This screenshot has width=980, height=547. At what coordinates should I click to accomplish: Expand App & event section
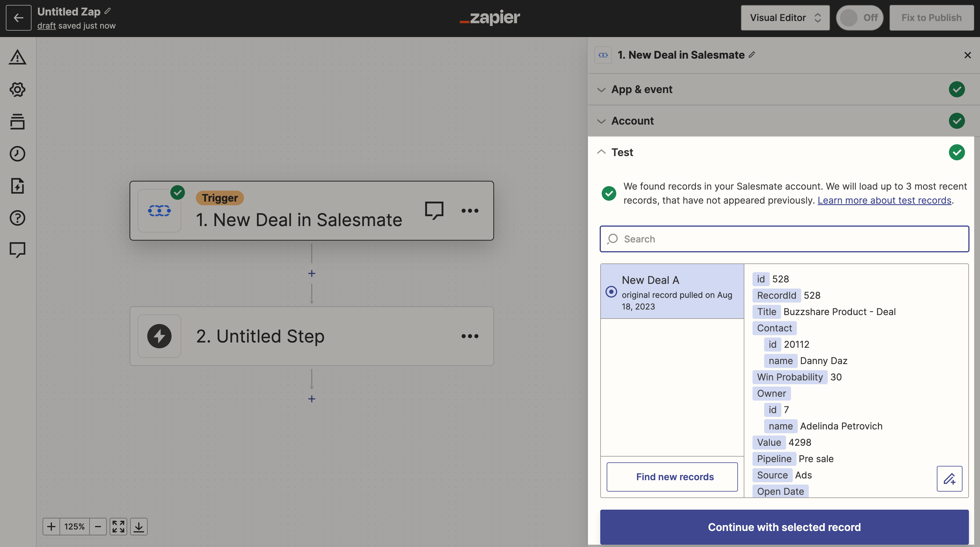click(x=784, y=89)
